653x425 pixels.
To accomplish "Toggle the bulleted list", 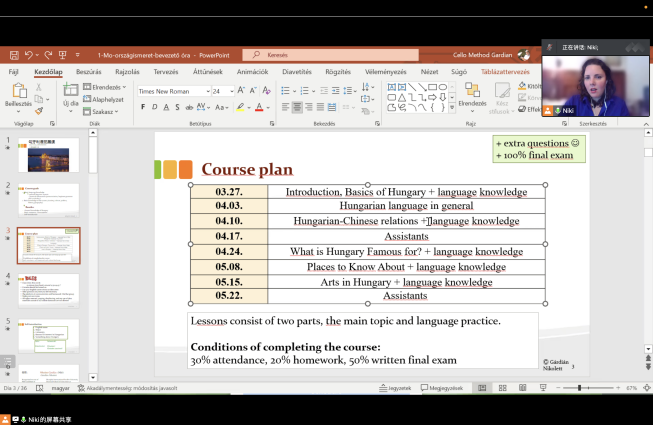I will (285, 91).
